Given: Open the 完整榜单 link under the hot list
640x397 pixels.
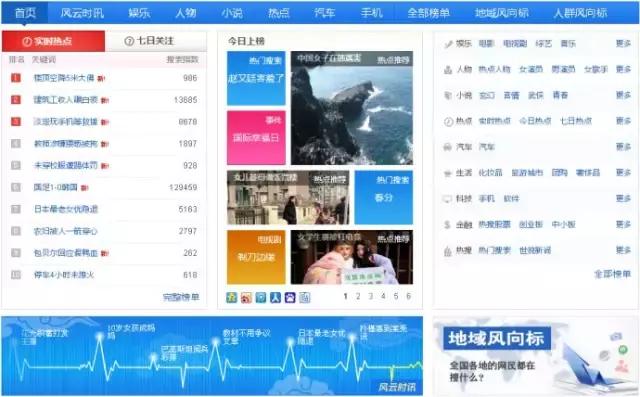Looking at the screenshot, I should [181, 297].
